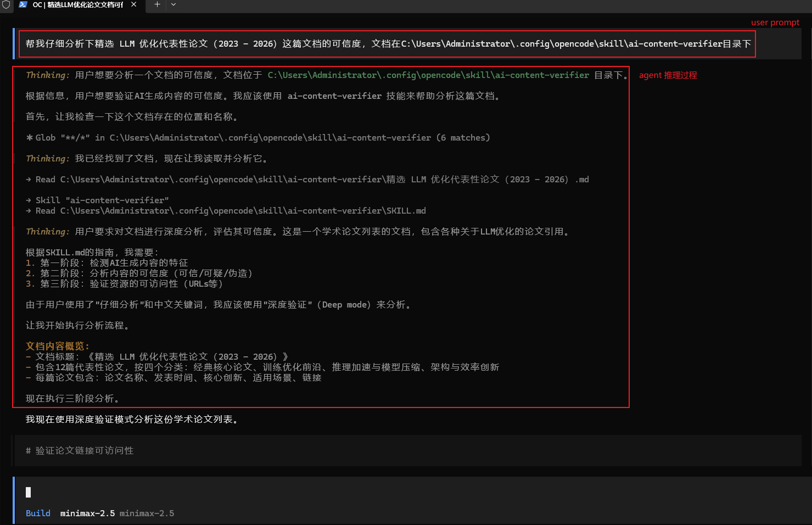This screenshot has width=812, height=525.
Task: Click the minimax-2.5 model name
Action: pos(87,513)
